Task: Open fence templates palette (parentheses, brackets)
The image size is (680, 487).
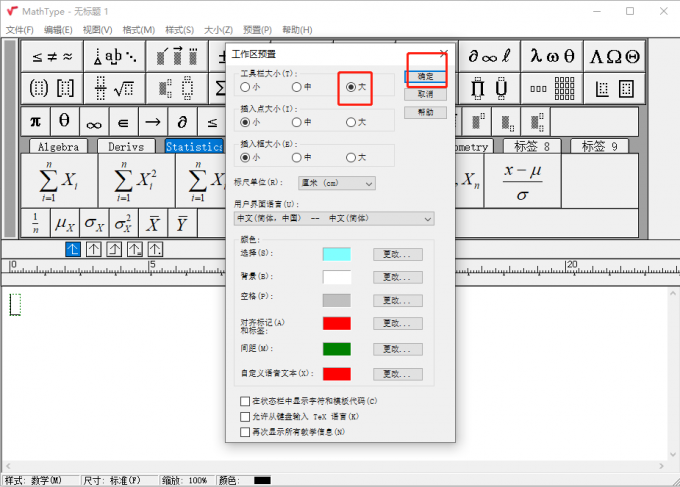Action: point(52,88)
